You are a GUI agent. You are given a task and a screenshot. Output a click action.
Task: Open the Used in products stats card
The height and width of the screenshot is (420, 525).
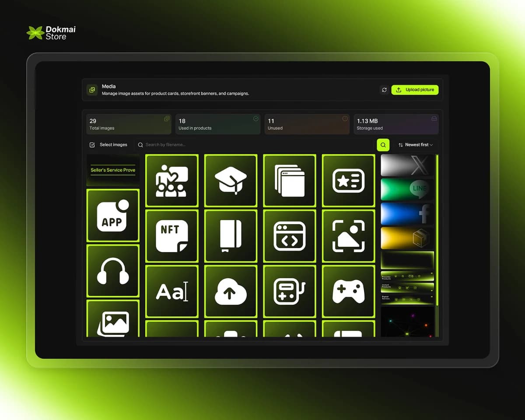point(217,124)
